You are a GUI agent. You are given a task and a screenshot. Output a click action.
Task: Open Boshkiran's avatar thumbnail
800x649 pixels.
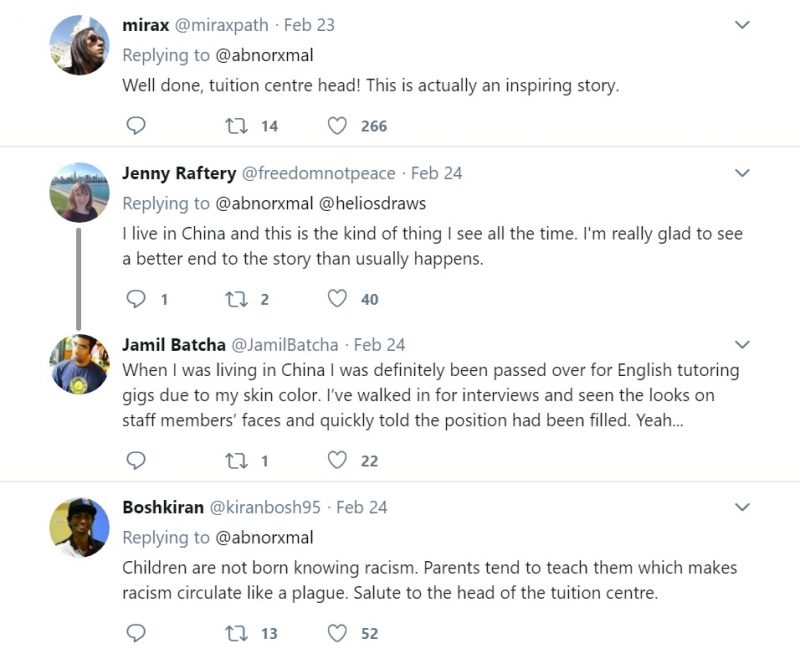79,528
